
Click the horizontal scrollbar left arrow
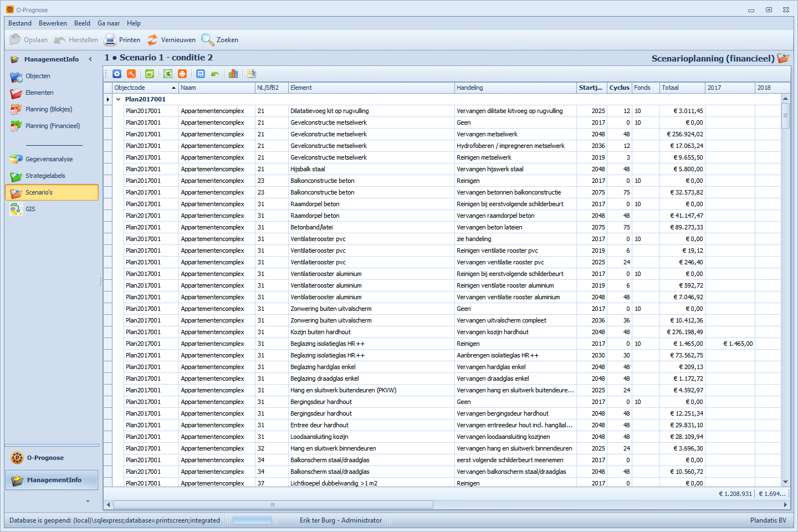109,505
